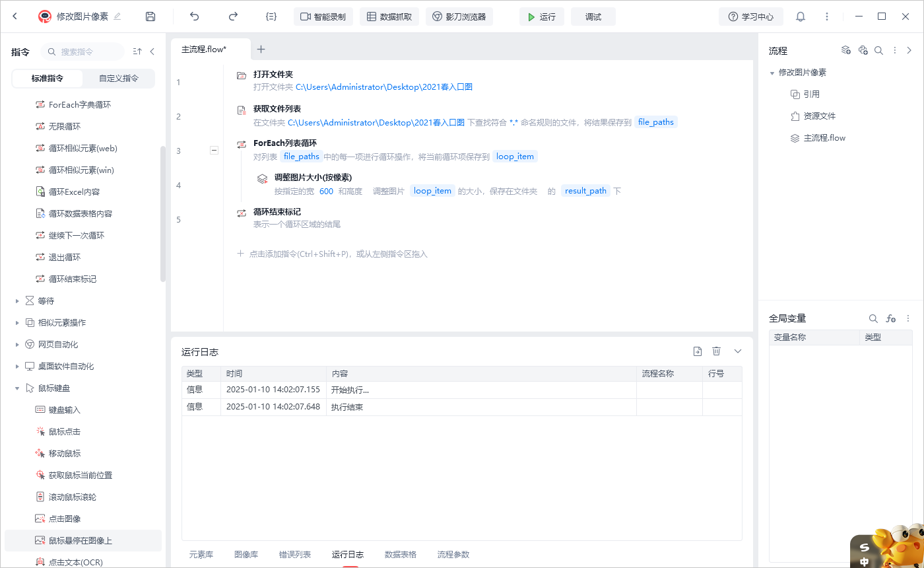
Task: Open the notification bell
Action: [x=801, y=17]
